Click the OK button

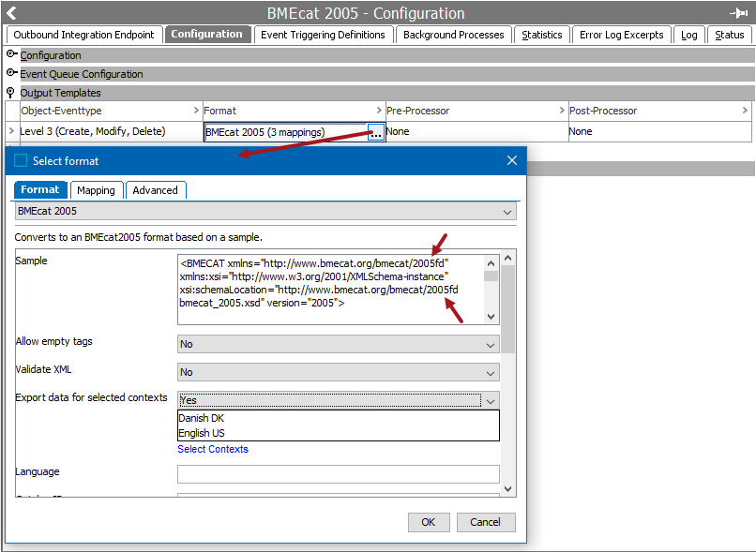429,522
